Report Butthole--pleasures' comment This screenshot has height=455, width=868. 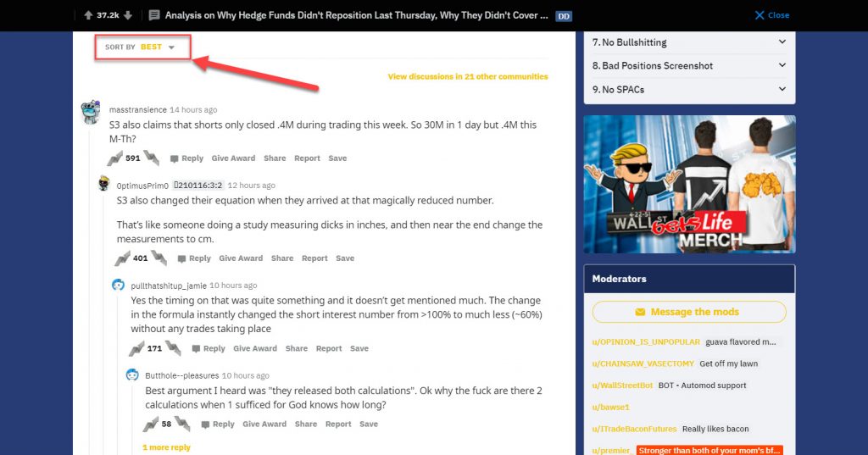click(x=338, y=424)
